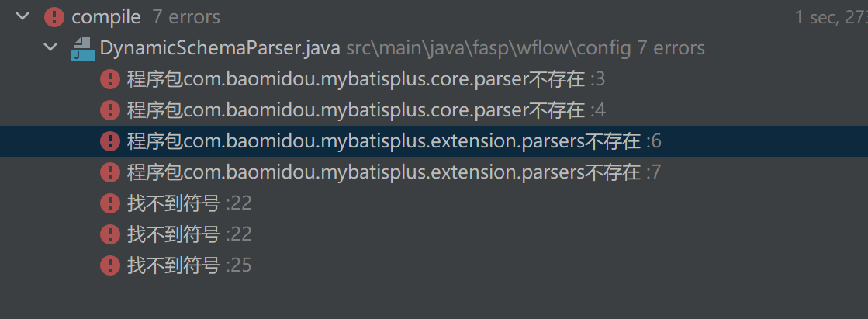Viewport: 868px width, 319px height.
Task: Click error icon of the extension.parsers :7 error
Action: click(110, 172)
